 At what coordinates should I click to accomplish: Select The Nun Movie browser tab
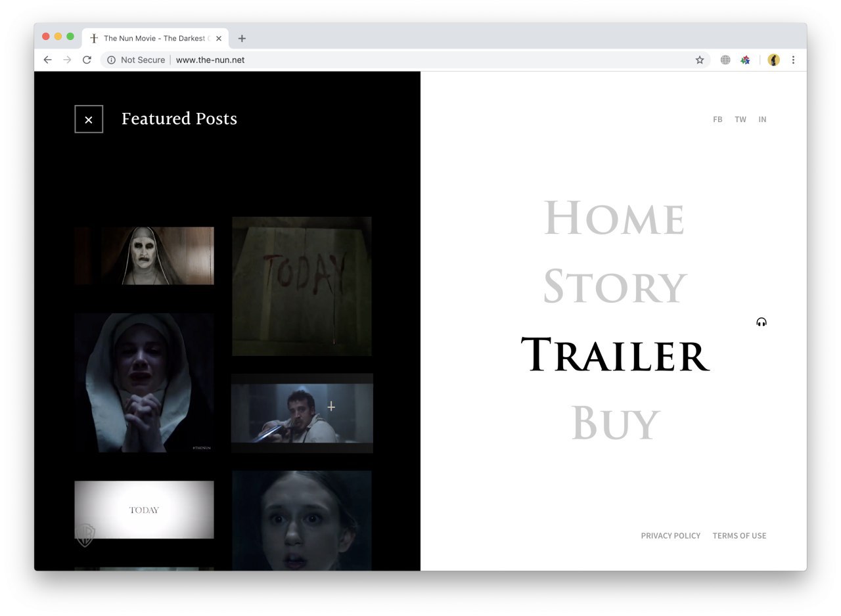tap(156, 38)
